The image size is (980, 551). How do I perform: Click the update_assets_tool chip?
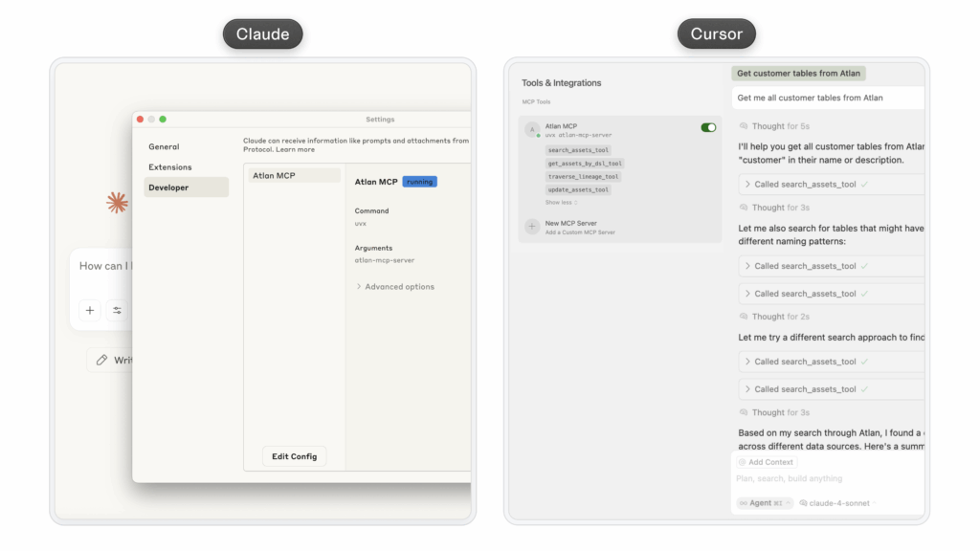pos(578,190)
